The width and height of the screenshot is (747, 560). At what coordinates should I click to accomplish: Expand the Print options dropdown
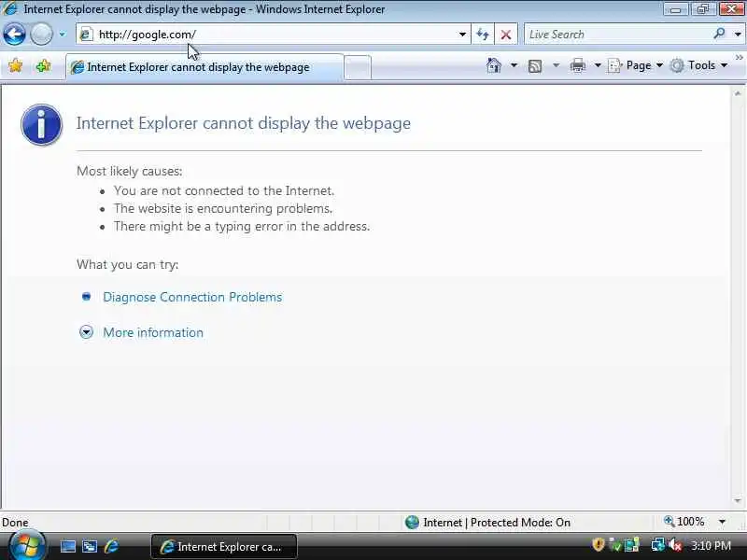click(x=598, y=65)
